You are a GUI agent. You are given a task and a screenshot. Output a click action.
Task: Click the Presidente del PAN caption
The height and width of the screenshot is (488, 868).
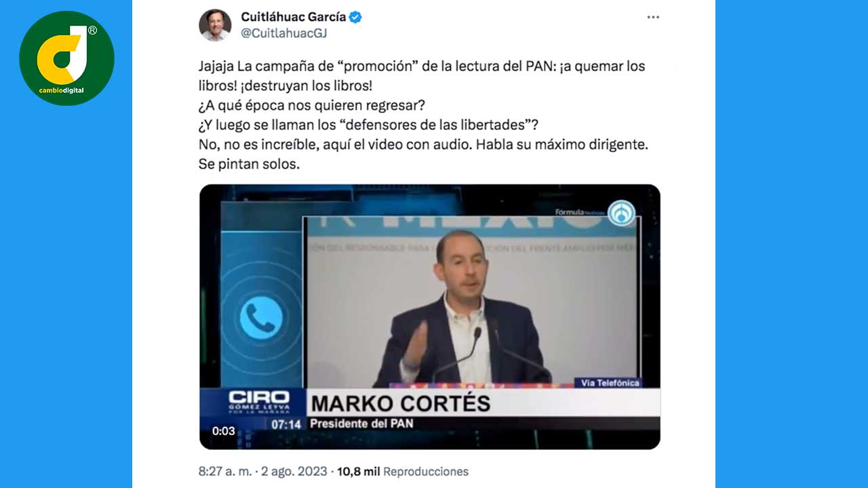[x=361, y=424]
